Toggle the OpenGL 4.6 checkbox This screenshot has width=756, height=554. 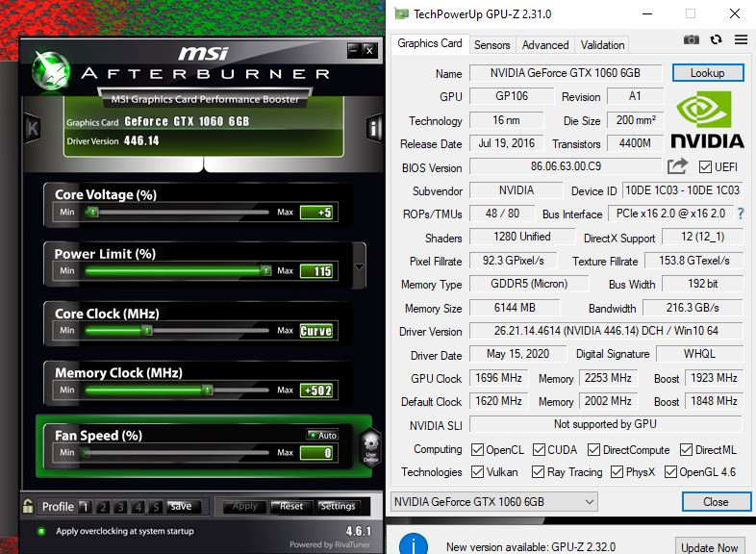point(670,471)
